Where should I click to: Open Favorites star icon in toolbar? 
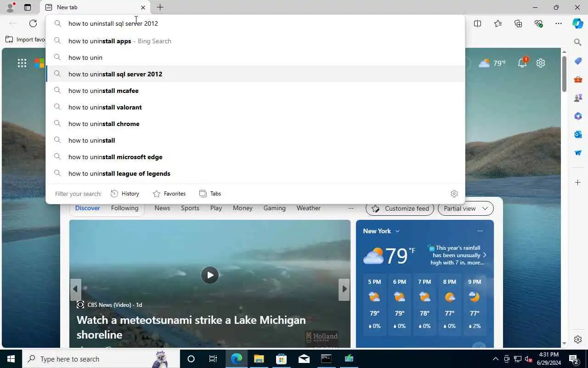pos(498,23)
